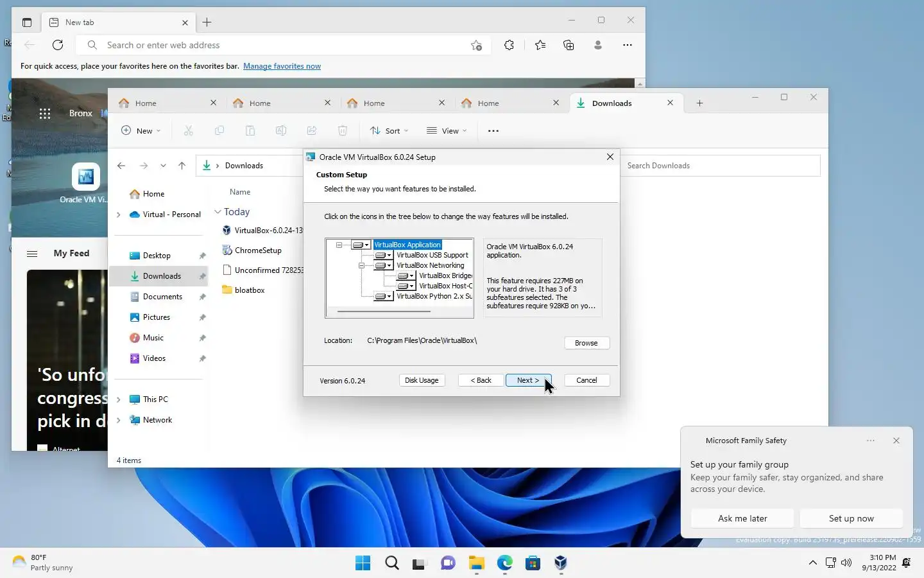Screen dimensions: 924x578
Task: Collapse the Today group in file list
Action: click(218, 212)
